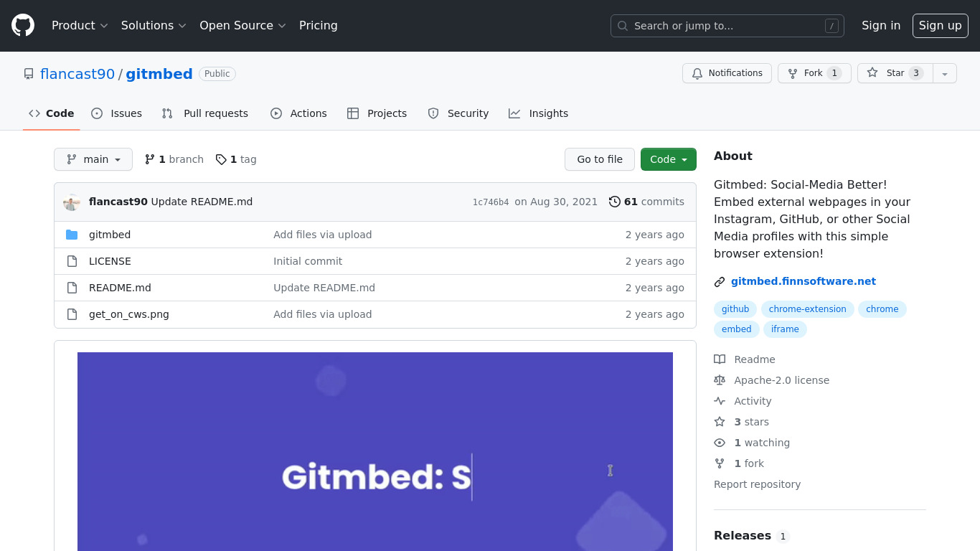Switch to the Security tab
The height and width of the screenshot is (551, 980).
(458, 113)
